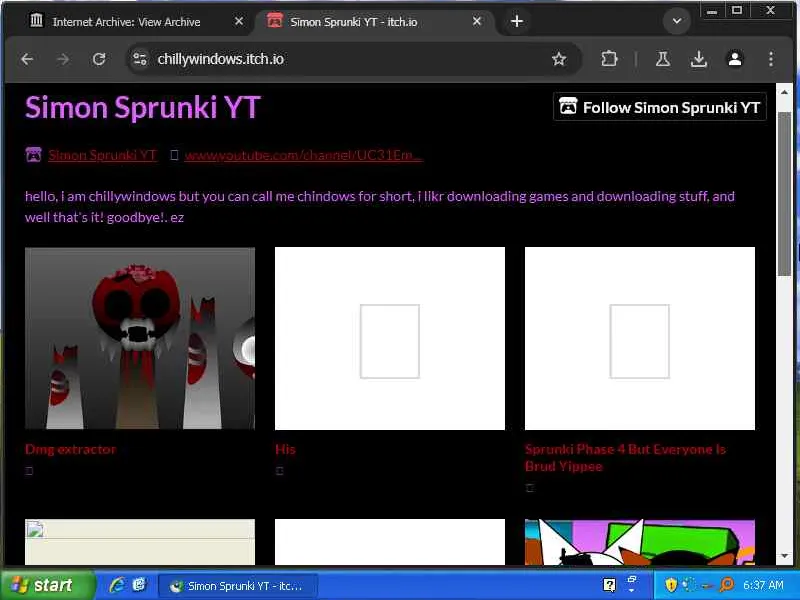The height and width of the screenshot is (600, 800).
Task: Click the magnifier tray icon
Action: tap(726, 585)
